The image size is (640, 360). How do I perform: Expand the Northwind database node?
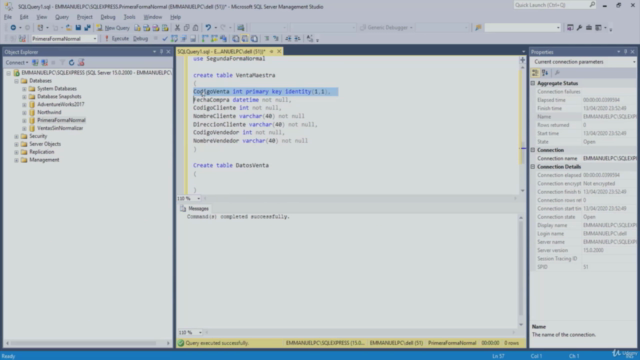point(24,112)
